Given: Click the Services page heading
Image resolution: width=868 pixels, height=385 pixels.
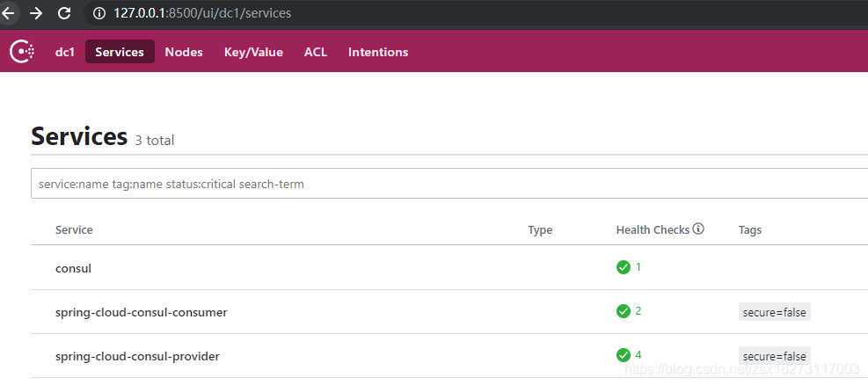Looking at the screenshot, I should tap(79, 136).
